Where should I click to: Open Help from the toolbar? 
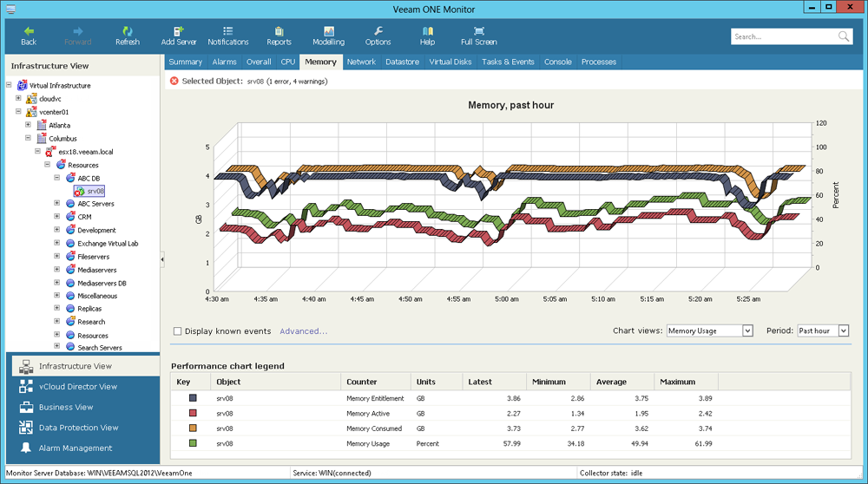tap(427, 36)
